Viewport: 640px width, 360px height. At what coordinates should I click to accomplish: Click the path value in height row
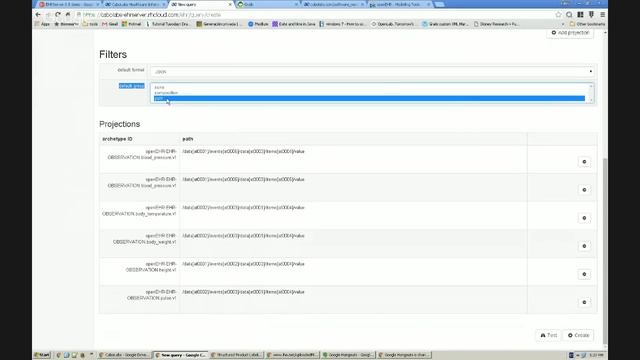(x=243, y=264)
